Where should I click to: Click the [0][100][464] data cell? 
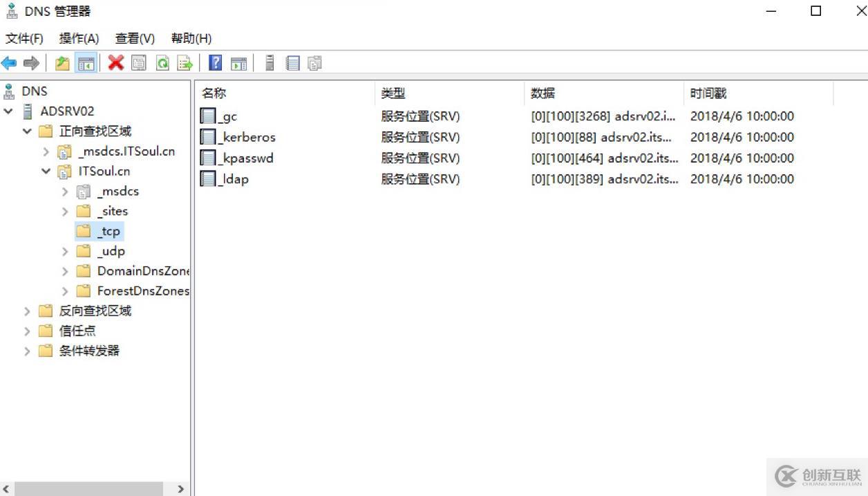click(x=605, y=158)
